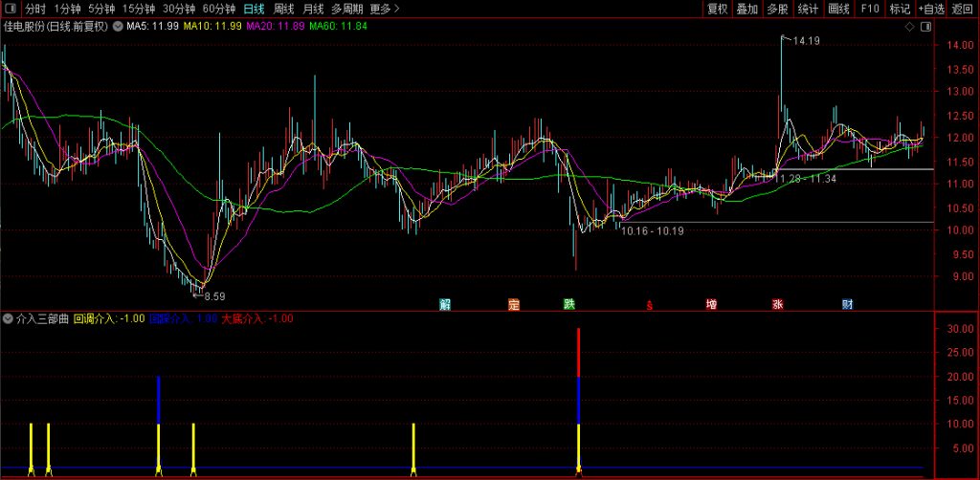Click the 跌 event marker icon
This screenshot has width=980, height=480.
(x=569, y=305)
